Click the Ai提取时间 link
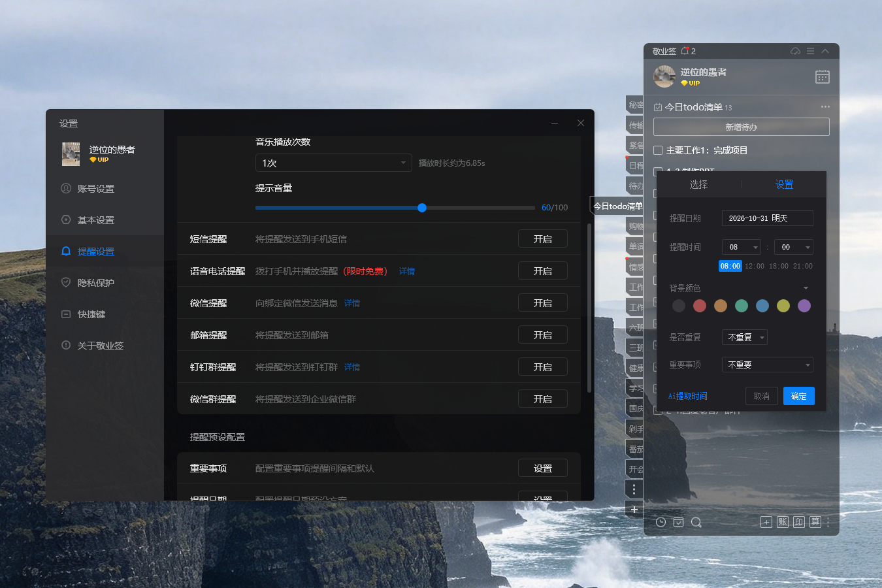 [688, 396]
